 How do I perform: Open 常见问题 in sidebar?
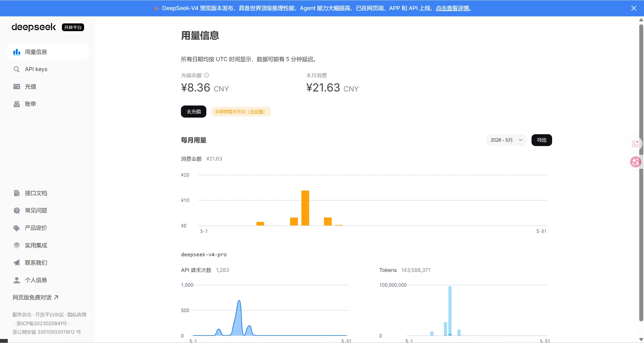(x=47, y=211)
